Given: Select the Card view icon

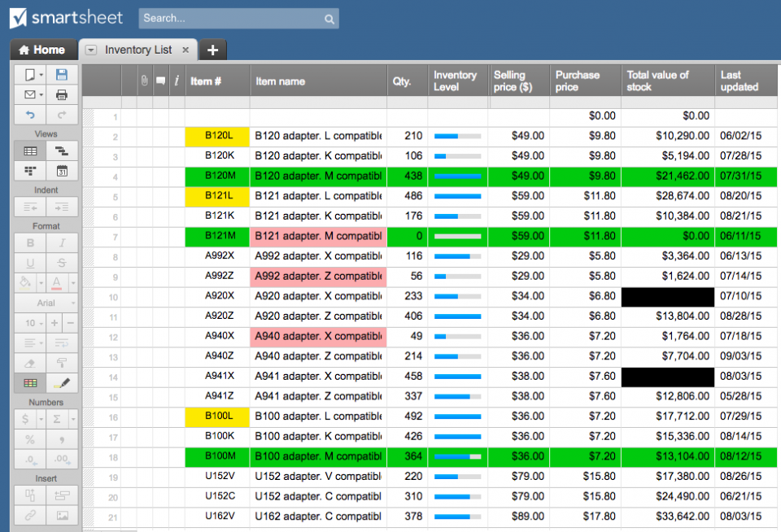Looking at the screenshot, I should (x=29, y=170).
